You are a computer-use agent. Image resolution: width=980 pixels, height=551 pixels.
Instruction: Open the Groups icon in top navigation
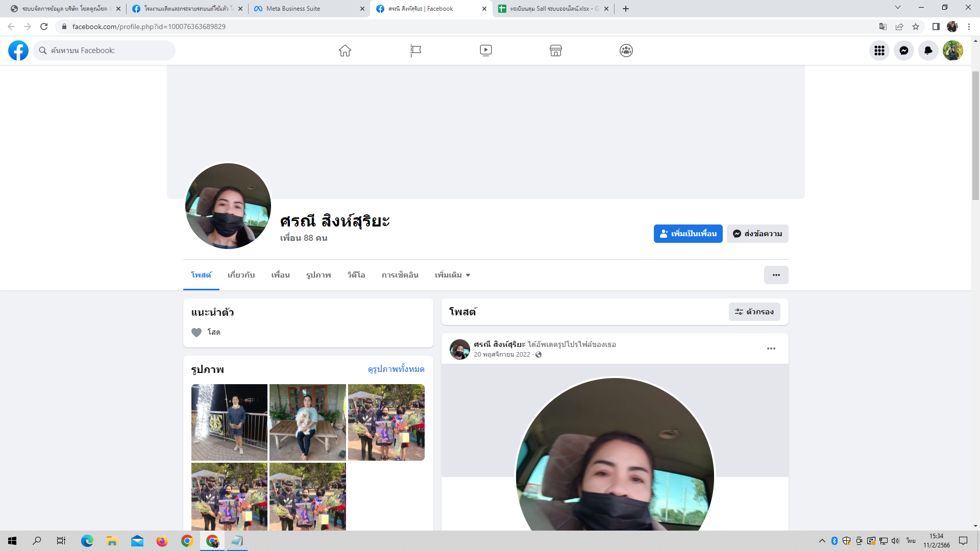(626, 51)
